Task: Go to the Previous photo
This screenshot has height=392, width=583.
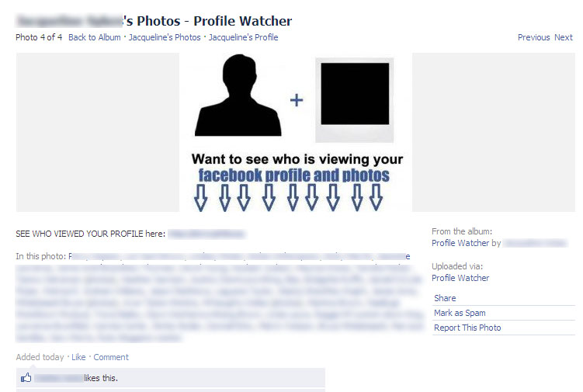Action: coord(533,37)
